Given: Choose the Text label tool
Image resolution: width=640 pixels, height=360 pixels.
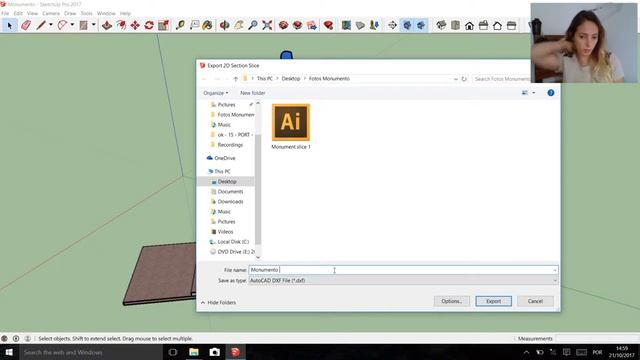Looking at the screenshot, I should pyautogui.click(x=194, y=26).
